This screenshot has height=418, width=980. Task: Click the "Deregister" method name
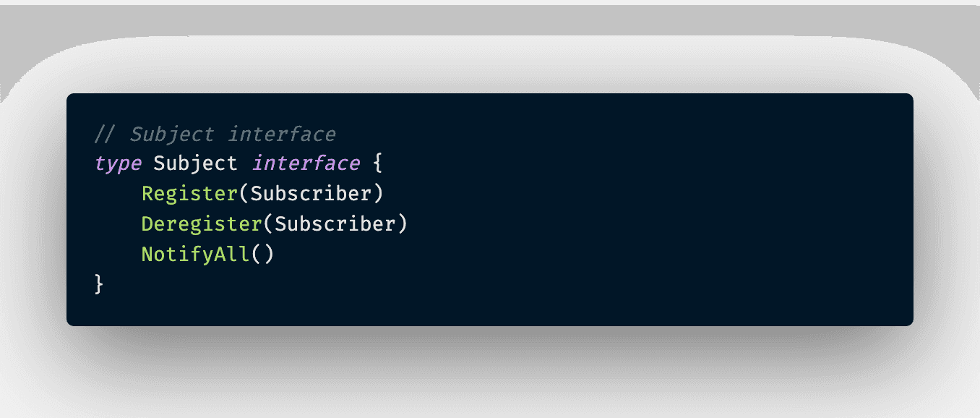pos(201,224)
